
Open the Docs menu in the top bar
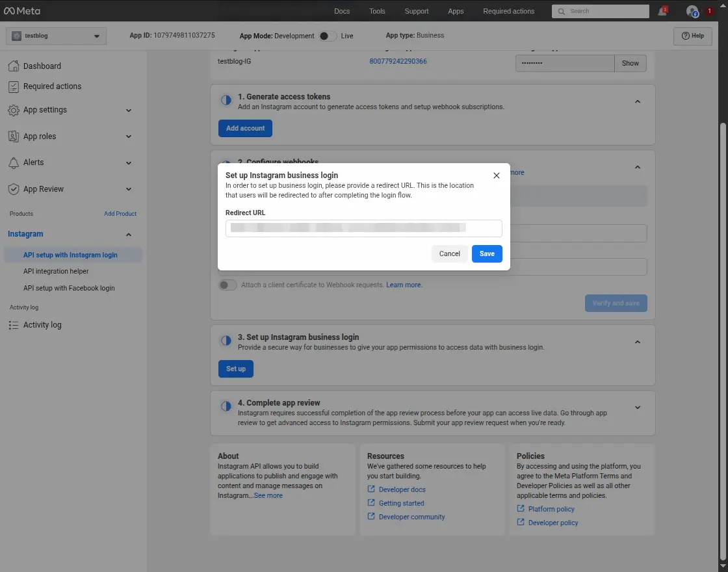tap(342, 10)
